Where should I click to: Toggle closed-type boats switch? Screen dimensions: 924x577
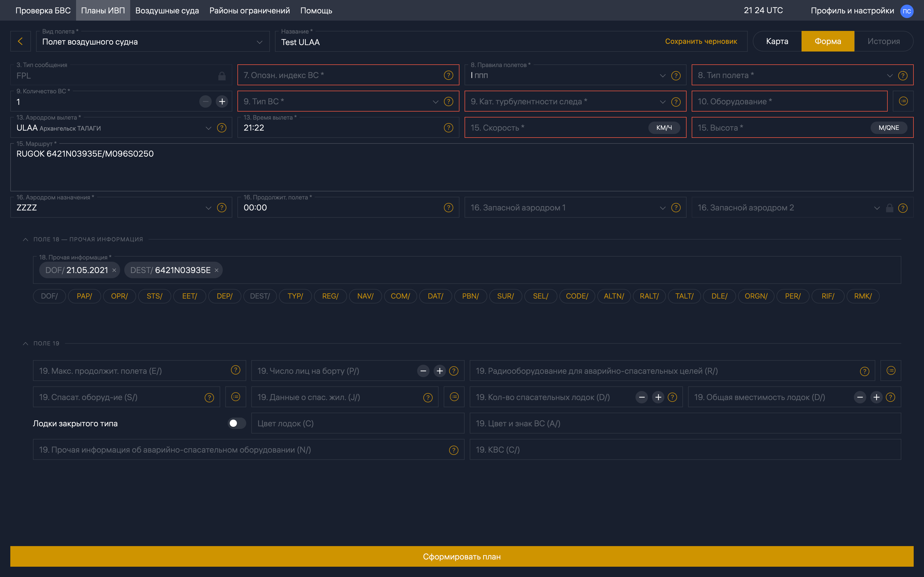pos(236,423)
